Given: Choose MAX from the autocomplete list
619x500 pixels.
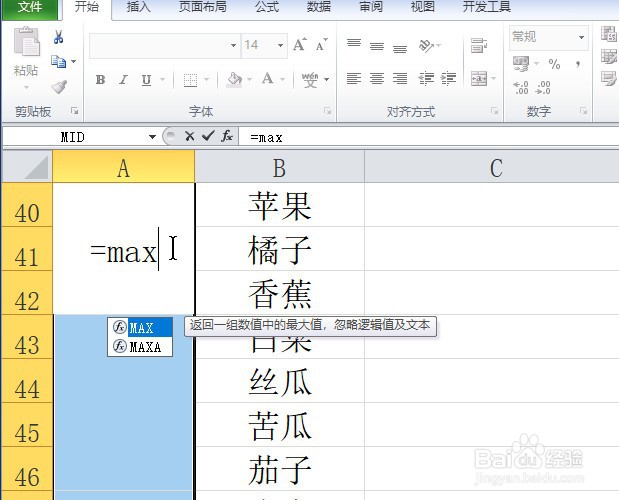Looking at the screenshot, I should 140,328.
